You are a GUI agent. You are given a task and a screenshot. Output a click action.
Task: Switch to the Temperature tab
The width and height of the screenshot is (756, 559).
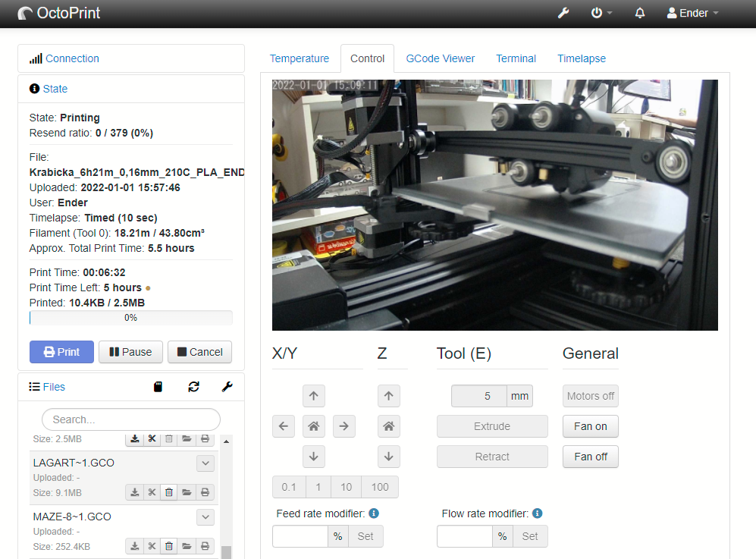pyautogui.click(x=300, y=58)
